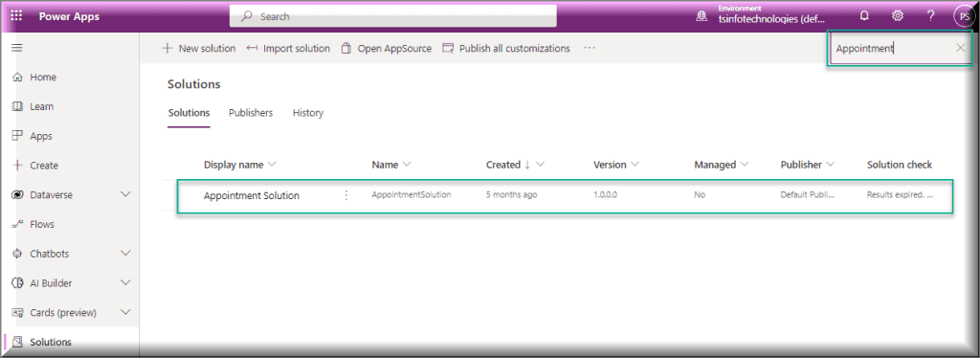The width and height of the screenshot is (980, 358).
Task: Click the Chatbots icon in sidebar
Action: (x=17, y=254)
